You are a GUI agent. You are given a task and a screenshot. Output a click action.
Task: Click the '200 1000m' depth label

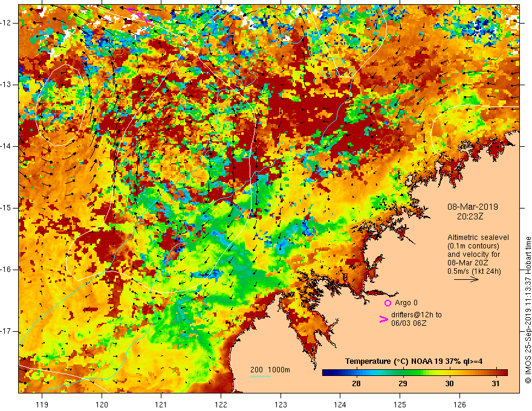coord(270,370)
